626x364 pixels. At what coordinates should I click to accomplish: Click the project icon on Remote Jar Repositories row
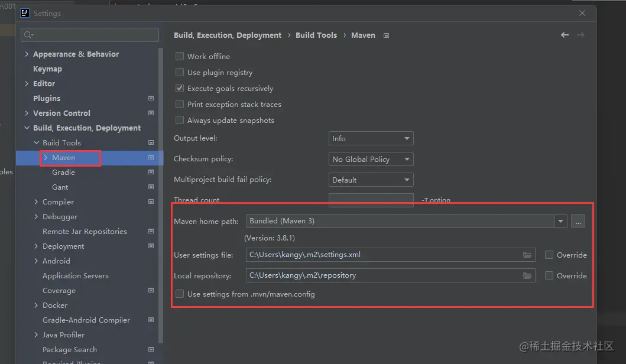point(151,231)
